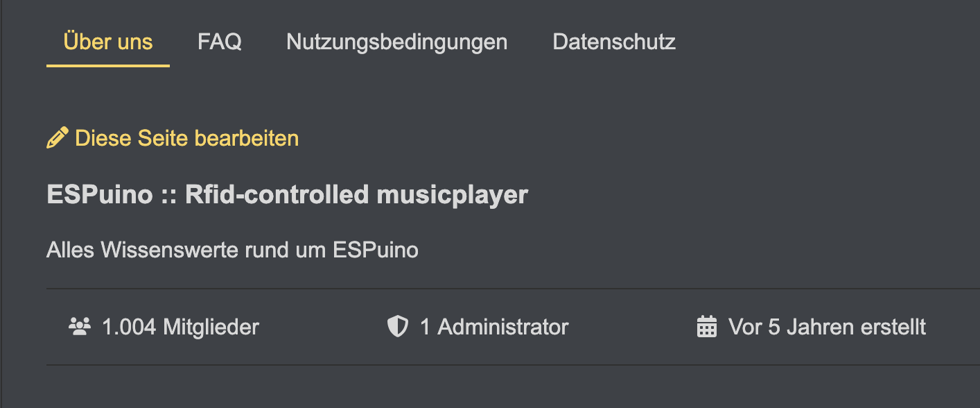Viewport: 980px width, 408px height.
Task: Open the Über uns tab
Action: click(x=108, y=42)
